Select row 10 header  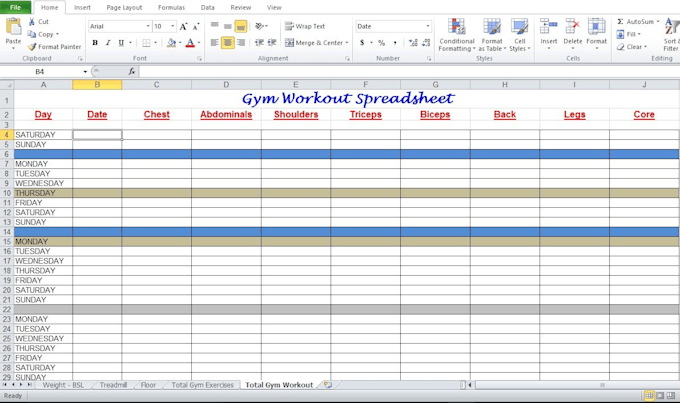7,193
